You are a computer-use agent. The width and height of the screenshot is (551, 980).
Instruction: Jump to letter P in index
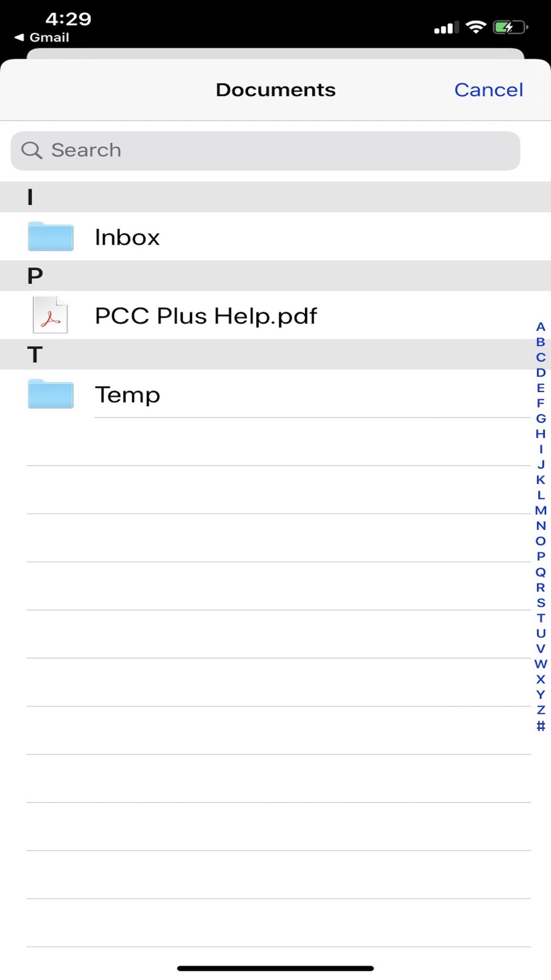[x=541, y=556]
